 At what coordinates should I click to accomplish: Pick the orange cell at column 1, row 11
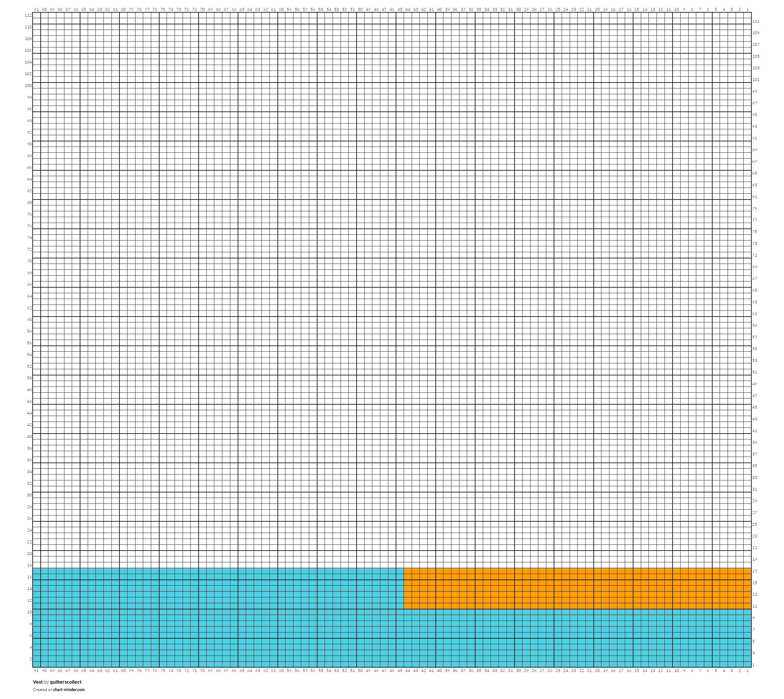pyautogui.click(x=747, y=606)
